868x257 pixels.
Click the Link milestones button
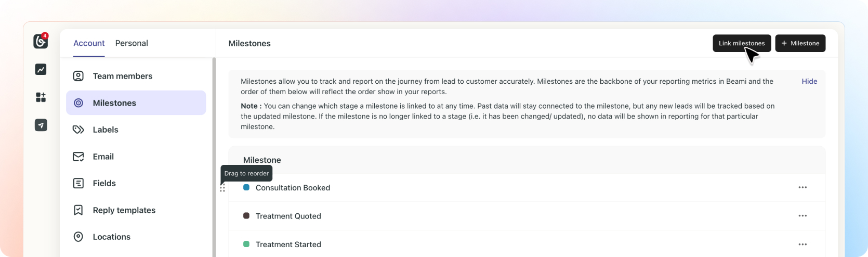pos(742,43)
